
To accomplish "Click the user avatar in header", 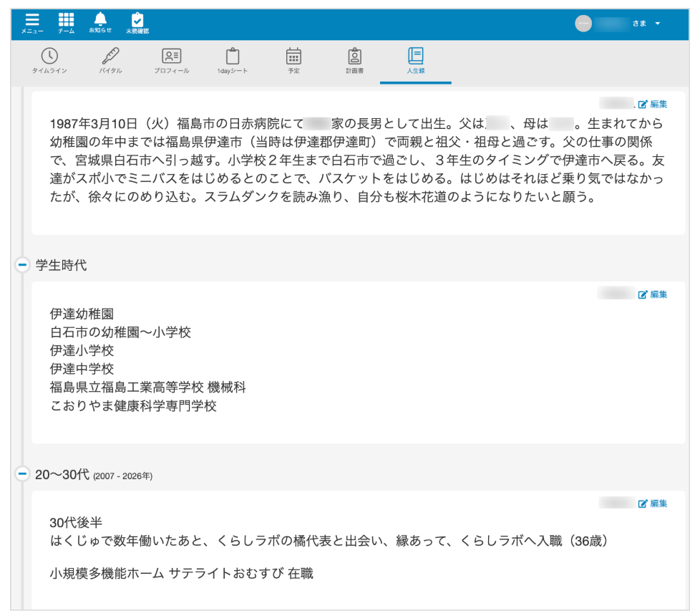I will pyautogui.click(x=583, y=24).
